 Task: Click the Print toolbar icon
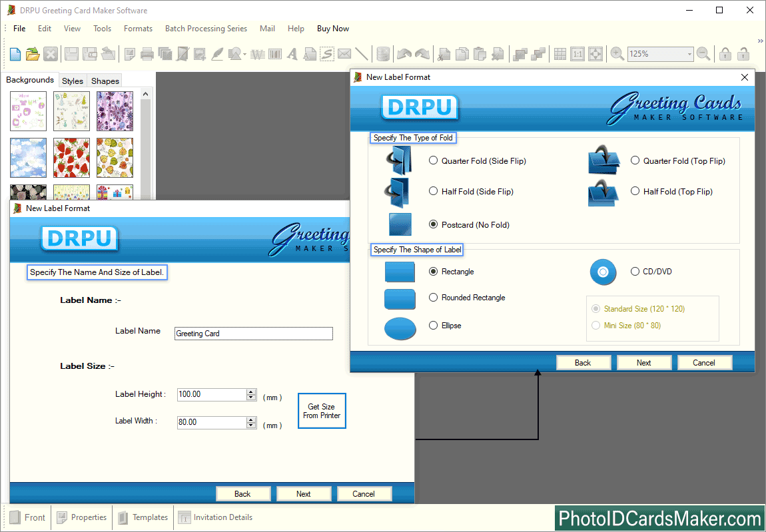tap(147, 54)
